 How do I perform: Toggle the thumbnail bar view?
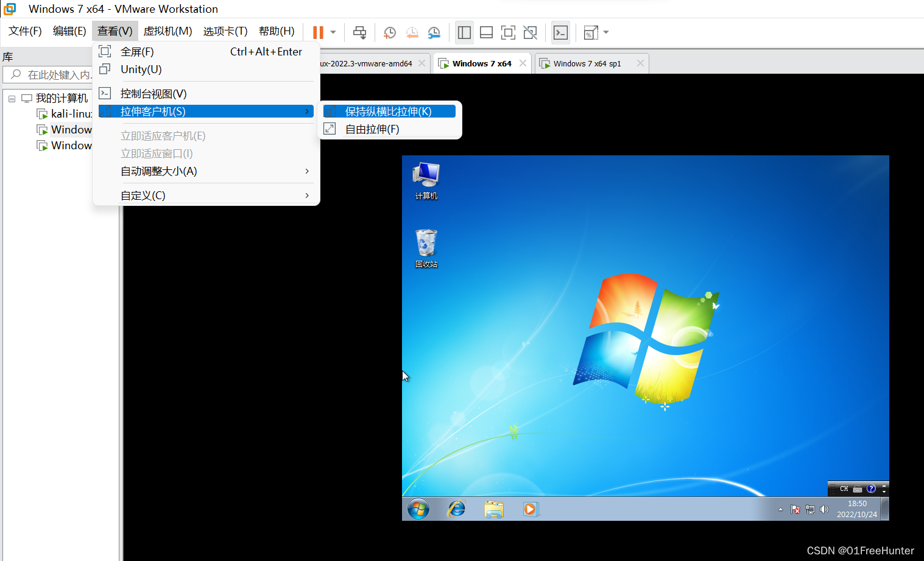(486, 32)
